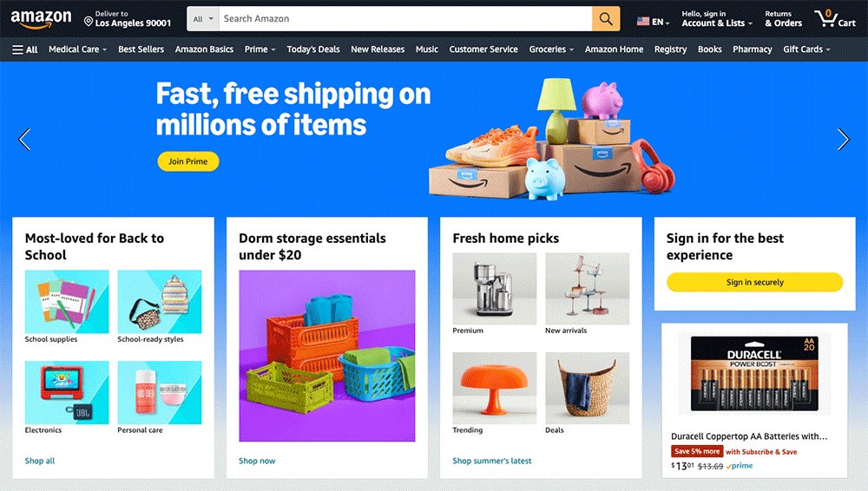Expand the Medical Care menu

coord(77,49)
